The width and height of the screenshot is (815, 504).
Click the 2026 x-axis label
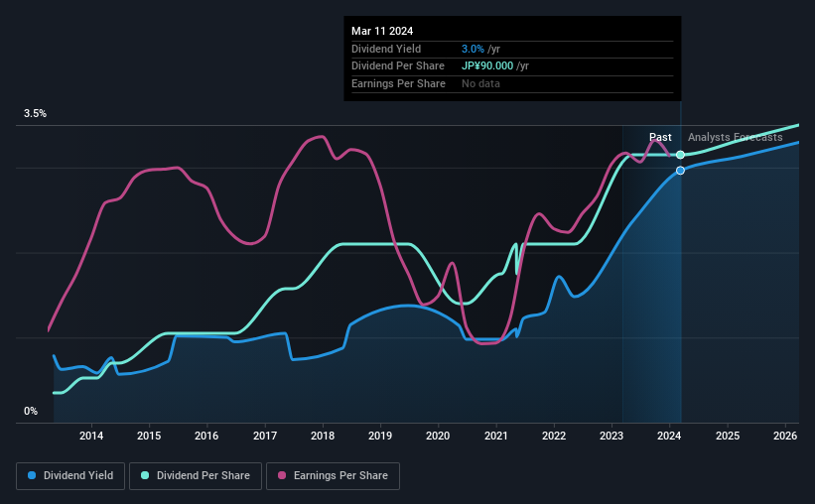[x=785, y=436]
